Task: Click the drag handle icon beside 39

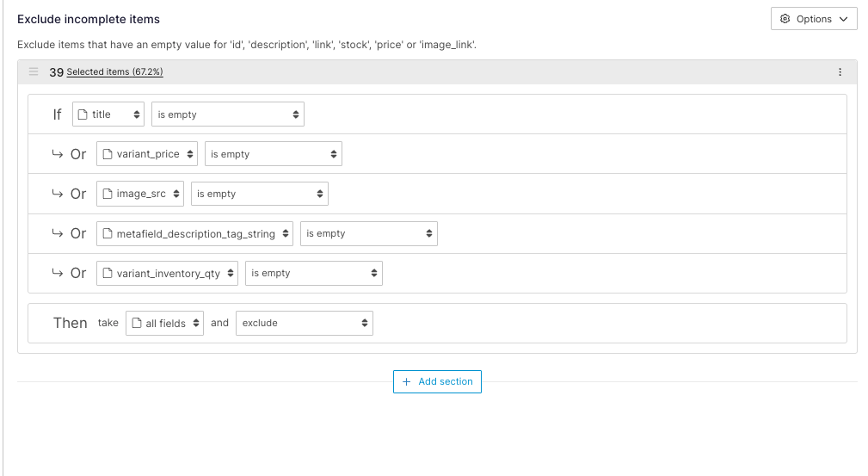Action: [x=34, y=72]
